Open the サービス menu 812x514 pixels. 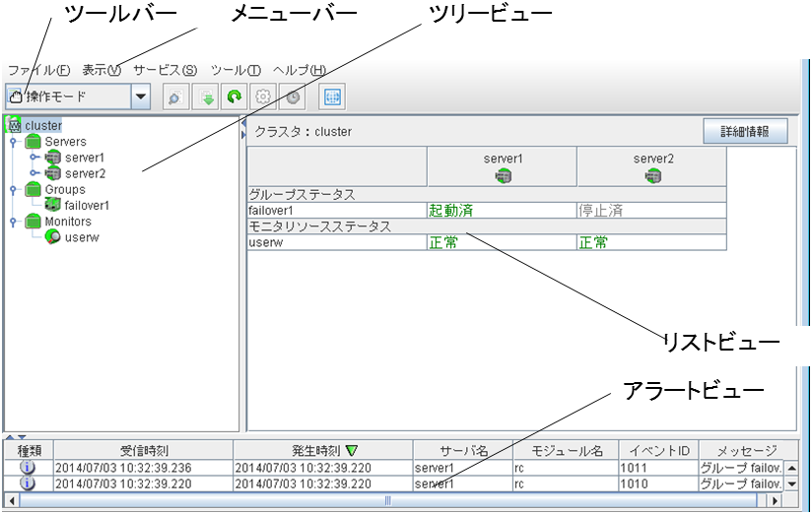(x=165, y=70)
